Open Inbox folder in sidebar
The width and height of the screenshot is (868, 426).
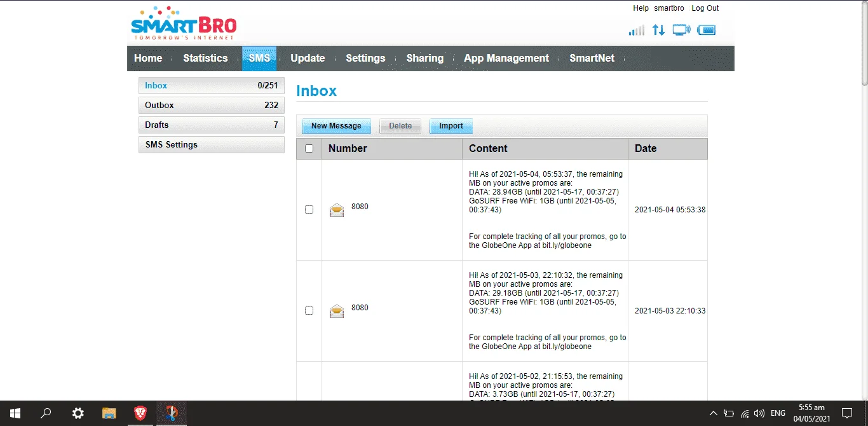212,85
